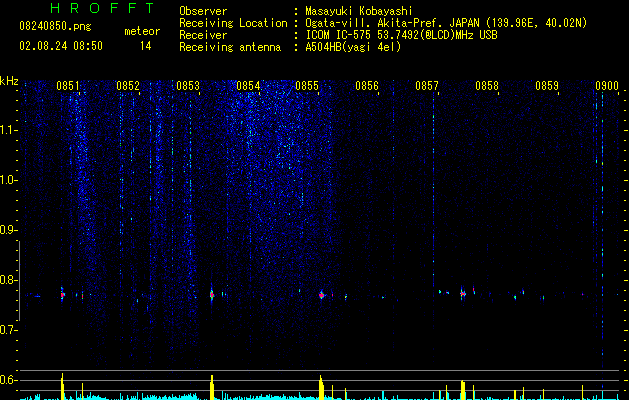Select the file name 08240850.png
This screenshot has height=400, width=629.
point(55,27)
